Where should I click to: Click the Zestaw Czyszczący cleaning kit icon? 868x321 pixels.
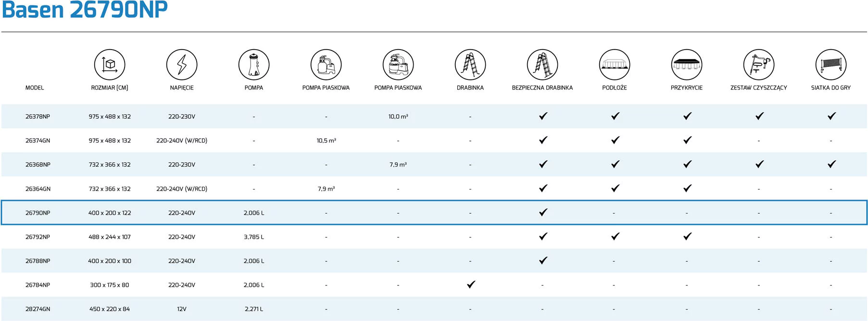pyautogui.click(x=759, y=64)
